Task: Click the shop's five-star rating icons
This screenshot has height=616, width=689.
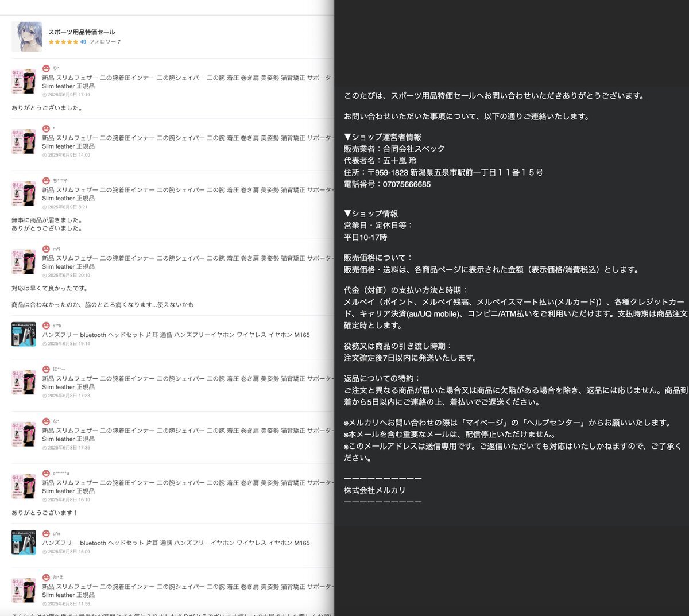Action: coord(63,42)
